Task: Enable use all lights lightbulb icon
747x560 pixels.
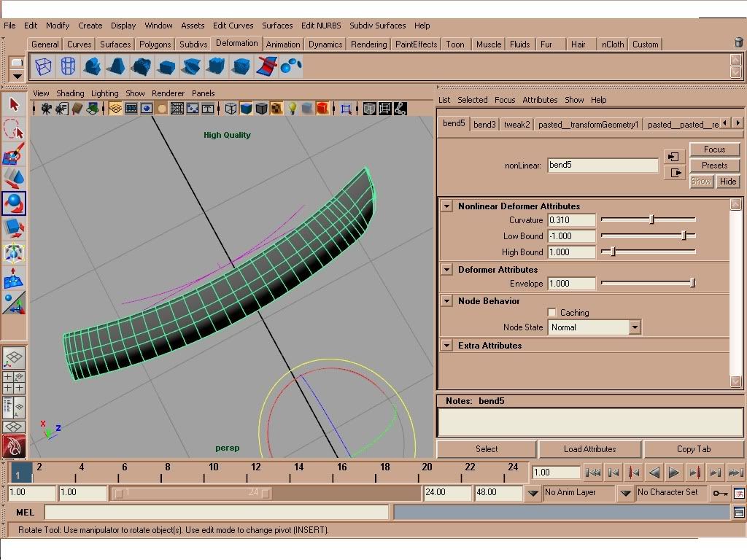Action: point(292,109)
